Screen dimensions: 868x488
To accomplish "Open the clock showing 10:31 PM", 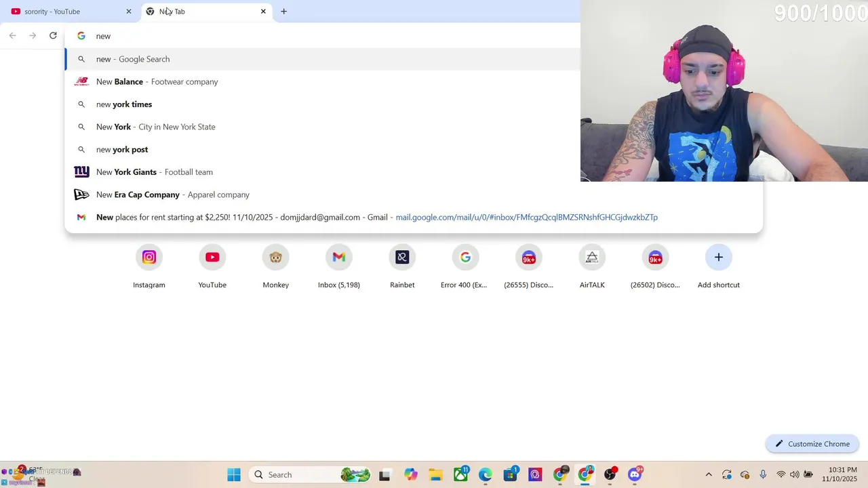I will tap(840, 474).
